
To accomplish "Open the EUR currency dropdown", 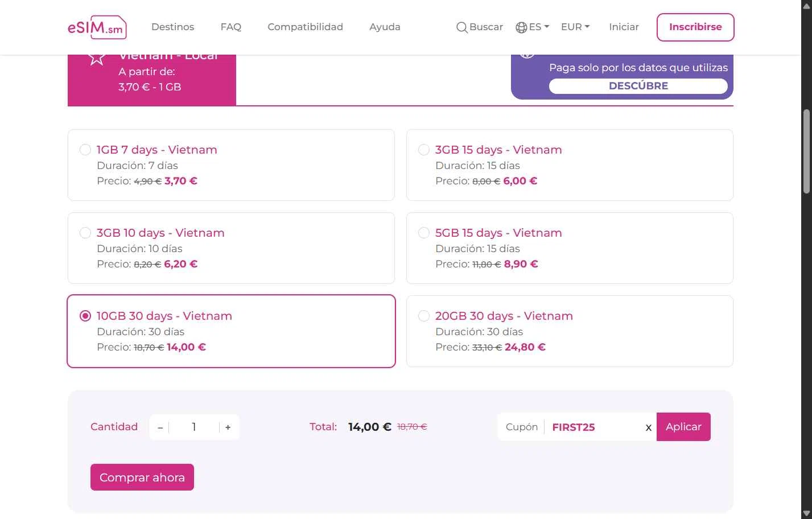I will click(575, 27).
